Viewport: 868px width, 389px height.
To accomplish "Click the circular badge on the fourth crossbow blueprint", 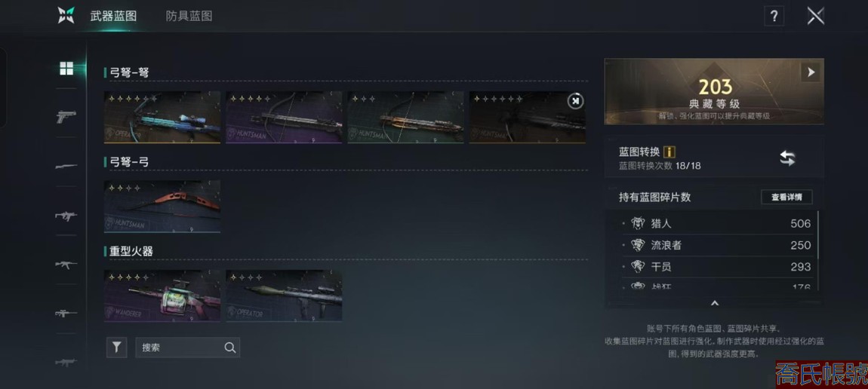I will (576, 101).
